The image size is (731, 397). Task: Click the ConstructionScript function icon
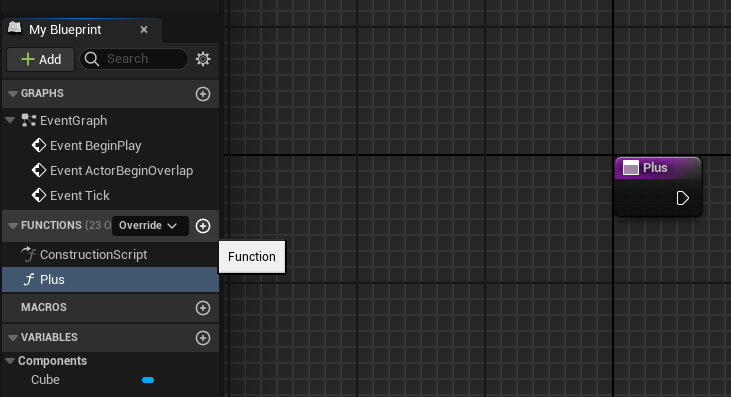tap(28, 254)
